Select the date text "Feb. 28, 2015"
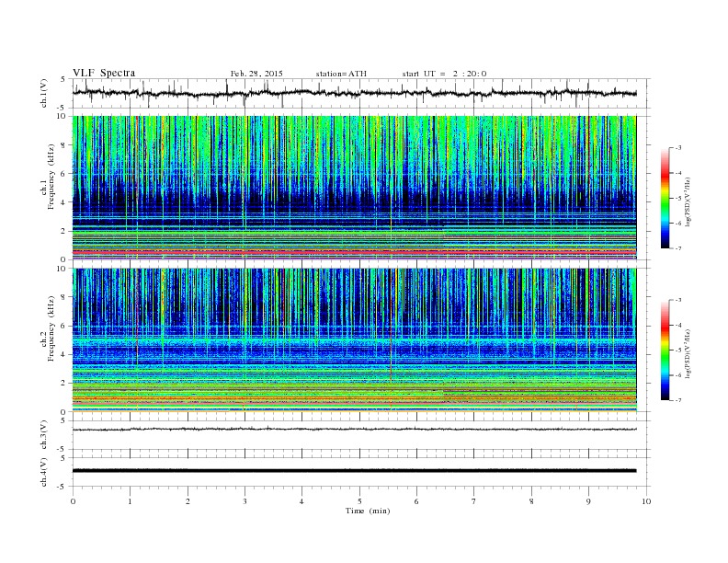 [256, 74]
